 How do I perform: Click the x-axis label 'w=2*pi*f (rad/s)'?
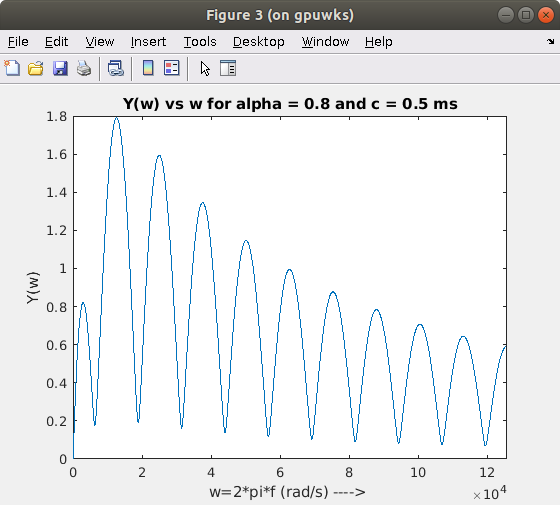click(x=287, y=492)
